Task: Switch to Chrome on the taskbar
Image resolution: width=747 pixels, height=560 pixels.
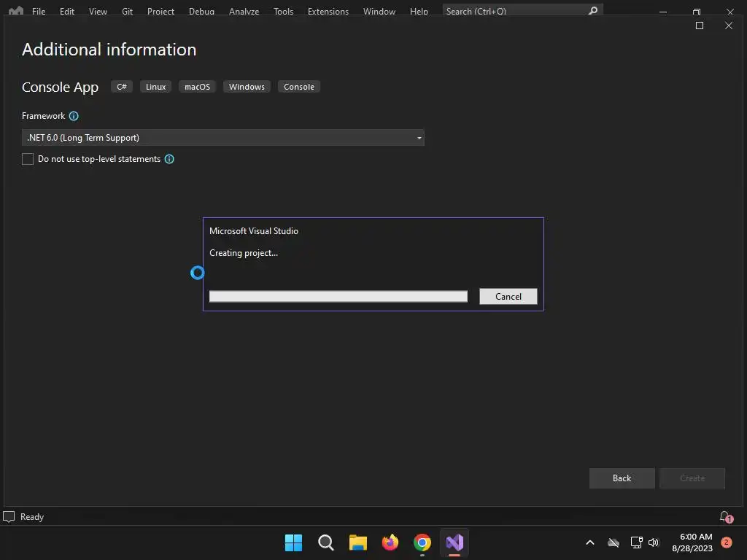Action: click(x=422, y=542)
